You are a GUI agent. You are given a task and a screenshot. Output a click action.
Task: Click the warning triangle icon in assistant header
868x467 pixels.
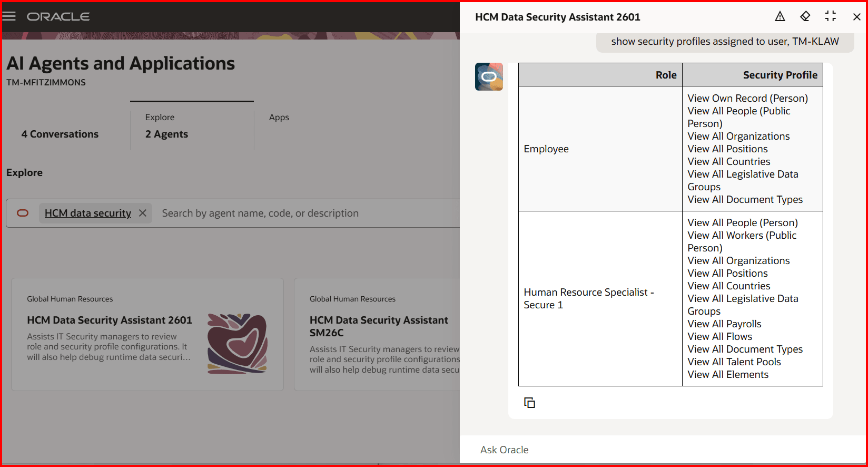coord(780,16)
